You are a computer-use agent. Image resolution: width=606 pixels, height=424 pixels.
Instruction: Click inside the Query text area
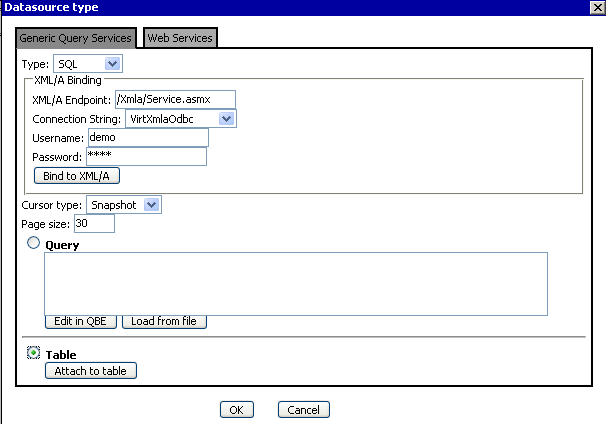(295, 283)
